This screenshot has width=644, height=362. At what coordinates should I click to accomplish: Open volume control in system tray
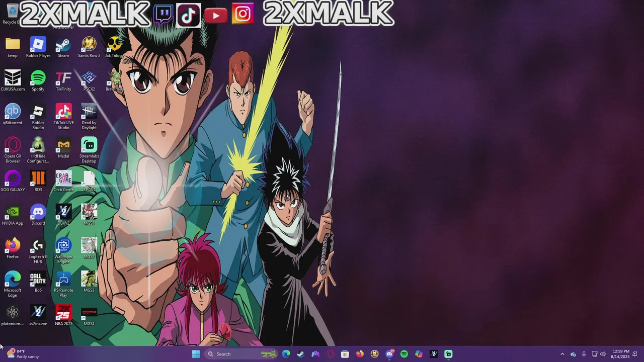pos(603,354)
